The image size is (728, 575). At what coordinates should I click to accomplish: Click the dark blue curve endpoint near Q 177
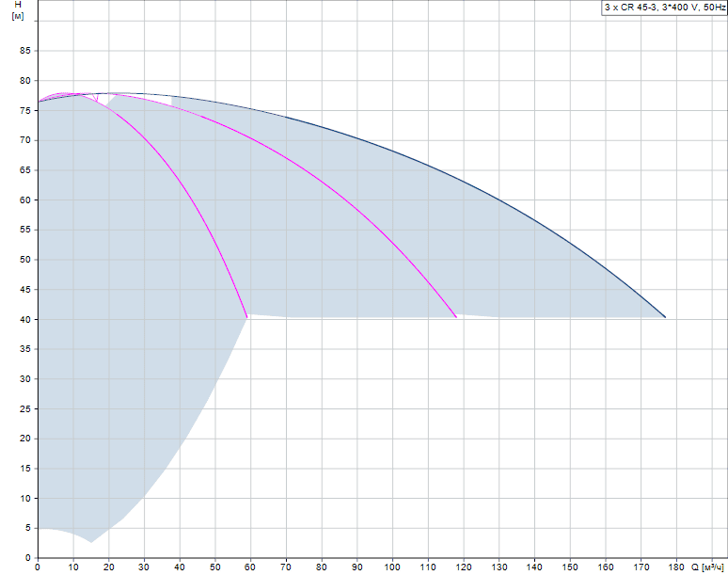tap(665, 317)
